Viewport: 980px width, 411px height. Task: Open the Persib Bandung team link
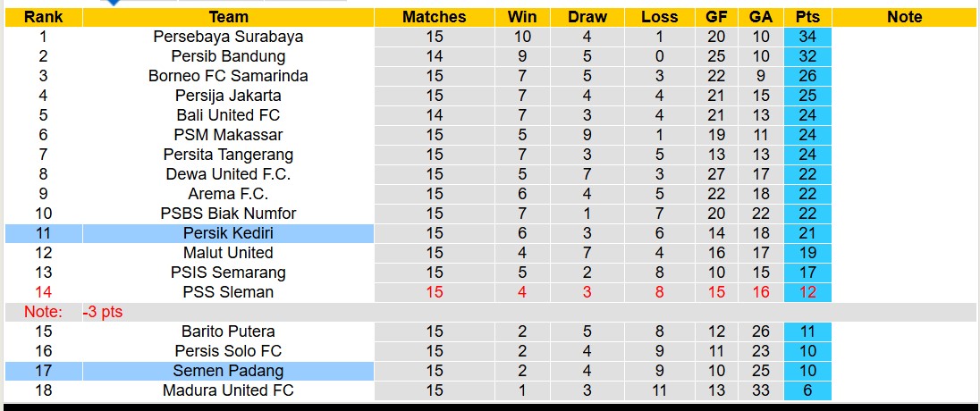[x=228, y=56]
